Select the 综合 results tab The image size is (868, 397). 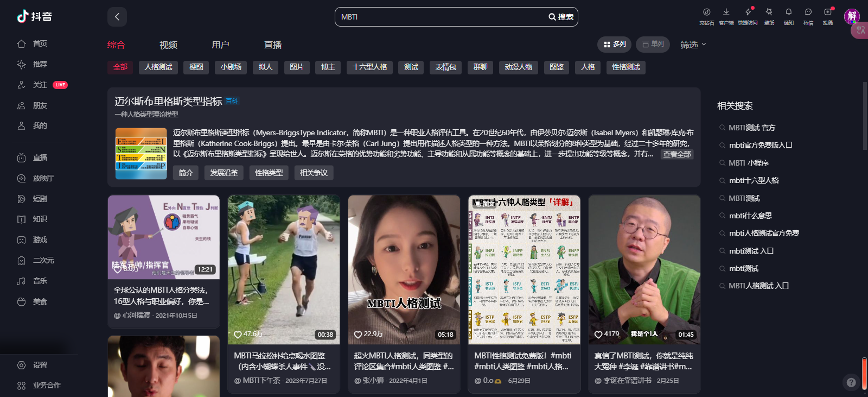click(116, 45)
